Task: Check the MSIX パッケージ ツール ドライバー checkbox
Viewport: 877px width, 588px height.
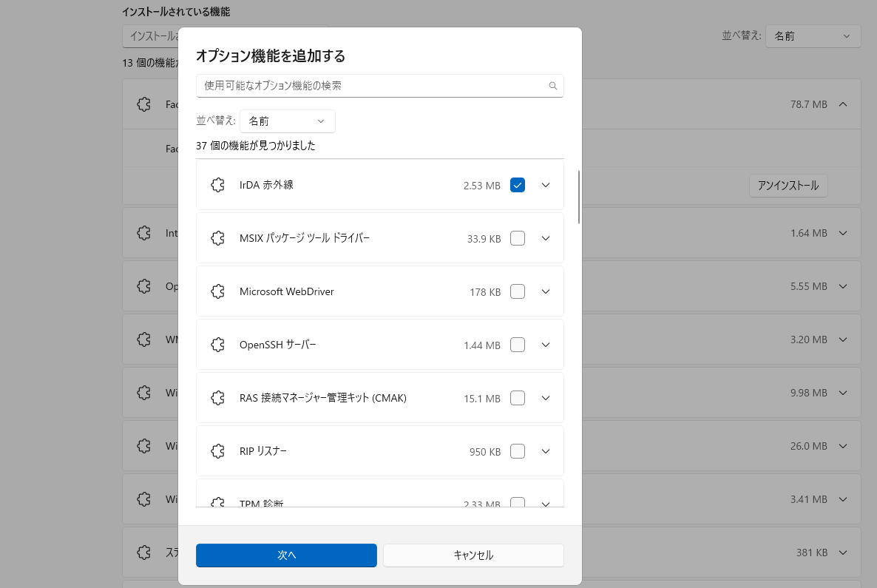Action: (518, 238)
